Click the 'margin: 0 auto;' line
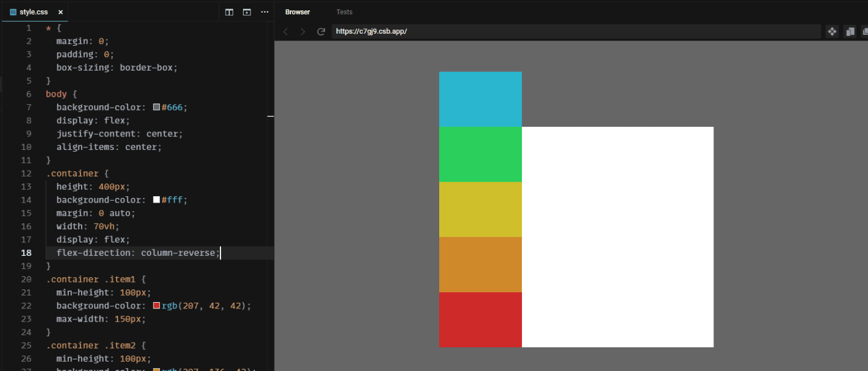This screenshot has width=868, height=371. tap(95, 213)
